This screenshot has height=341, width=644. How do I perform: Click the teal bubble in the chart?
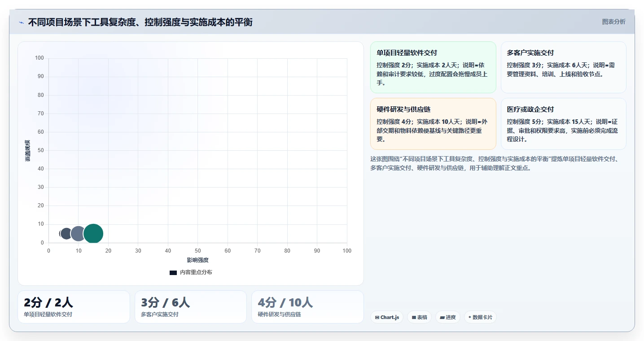(93, 233)
